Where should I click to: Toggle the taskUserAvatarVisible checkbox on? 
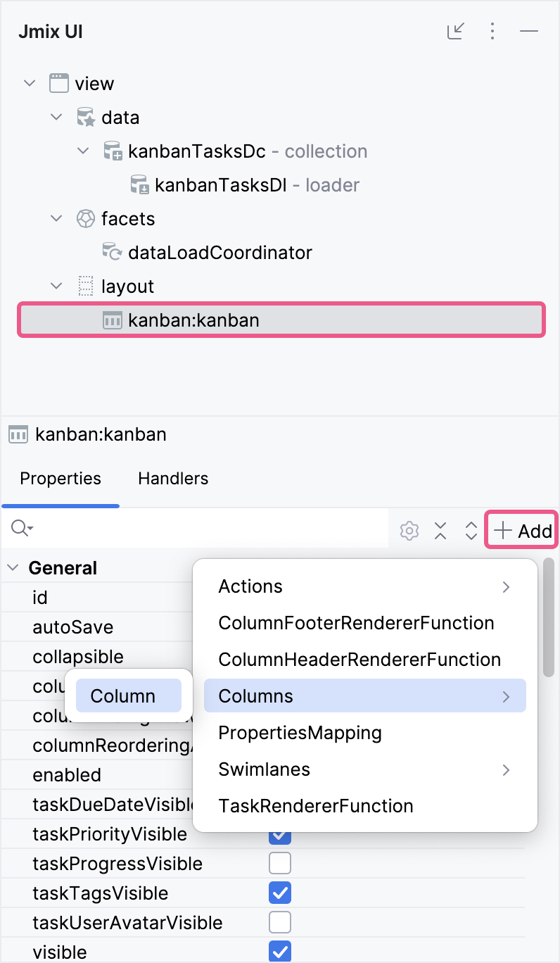pos(280,922)
